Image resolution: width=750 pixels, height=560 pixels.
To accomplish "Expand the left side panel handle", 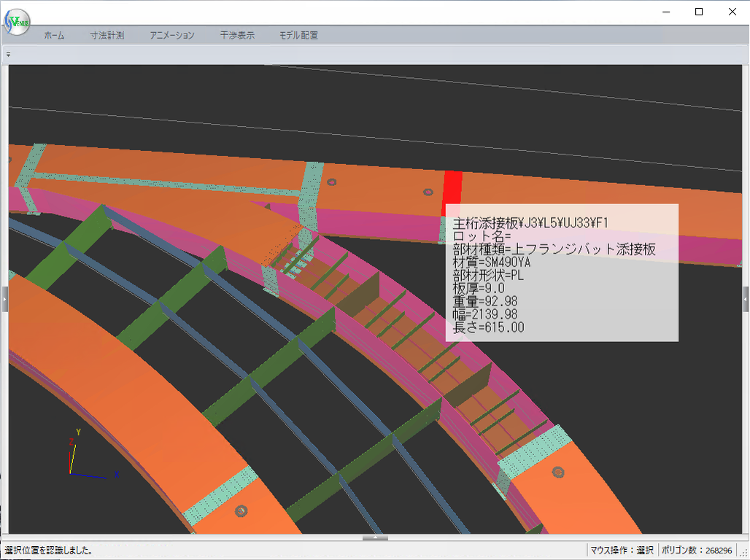I will [4, 299].
